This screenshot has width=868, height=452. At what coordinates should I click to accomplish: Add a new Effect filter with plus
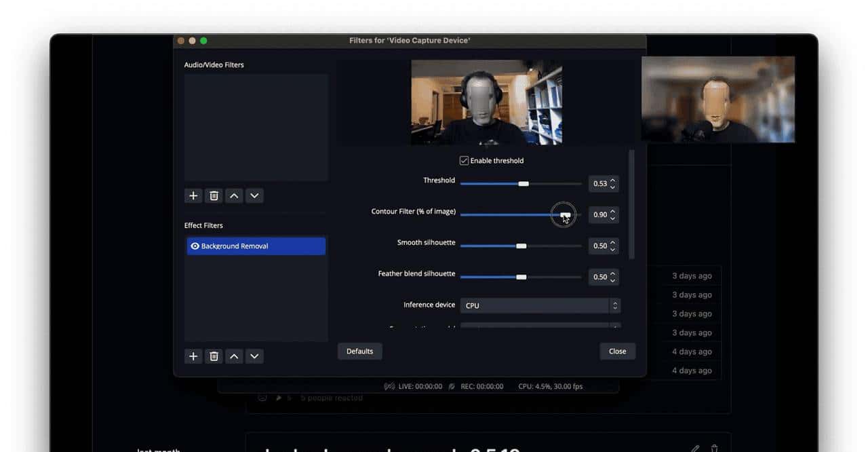click(x=193, y=356)
